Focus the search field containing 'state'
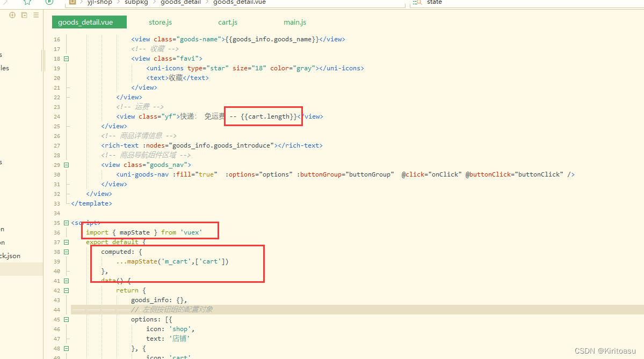 (527, 3)
